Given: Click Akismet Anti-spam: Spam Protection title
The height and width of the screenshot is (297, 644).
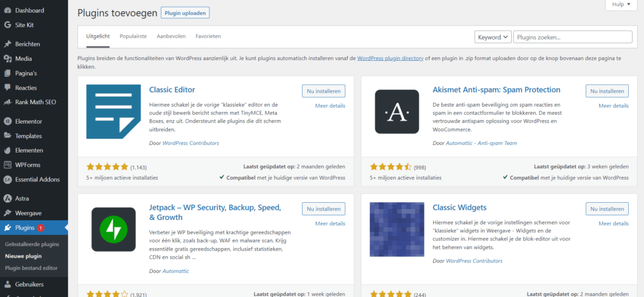Looking at the screenshot, I should coord(497,89).
